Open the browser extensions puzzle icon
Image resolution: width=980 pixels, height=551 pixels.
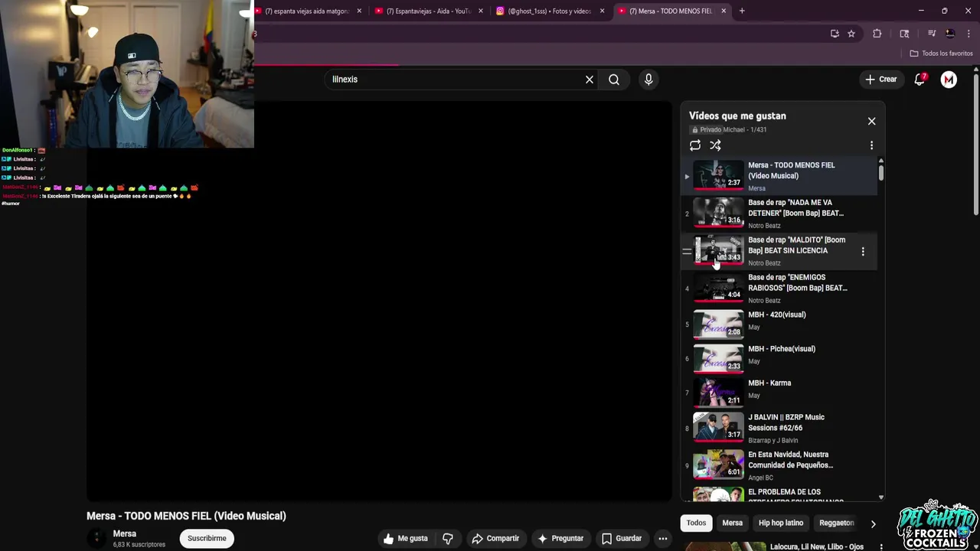877,34
